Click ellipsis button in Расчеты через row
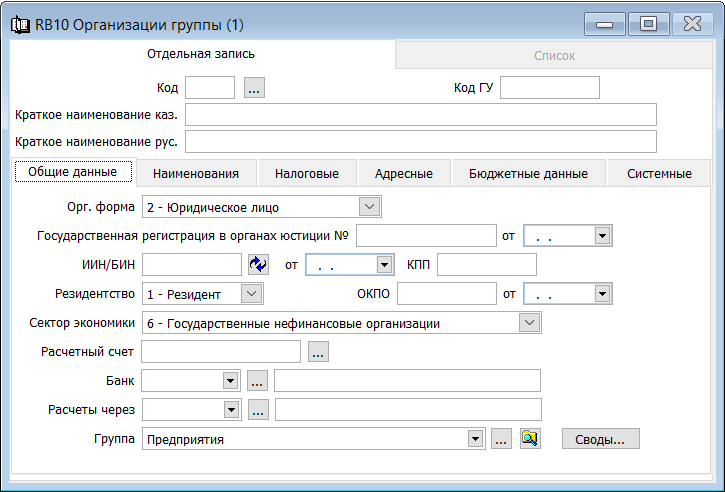This screenshot has width=725, height=492. (x=257, y=409)
